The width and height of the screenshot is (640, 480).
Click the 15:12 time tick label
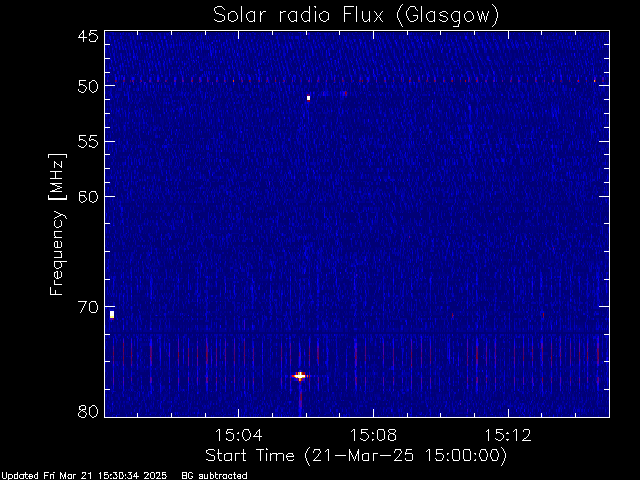click(x=508, y=435)
